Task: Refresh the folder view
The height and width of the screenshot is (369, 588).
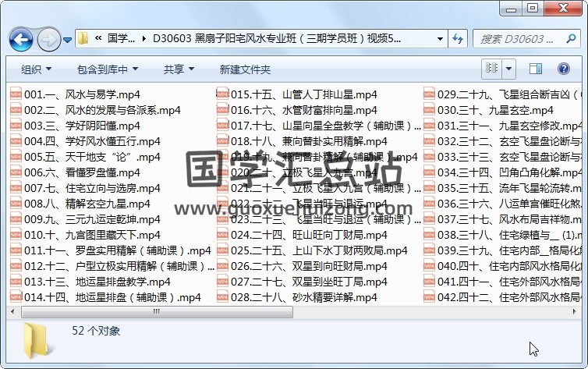Action: coord(458,39)
